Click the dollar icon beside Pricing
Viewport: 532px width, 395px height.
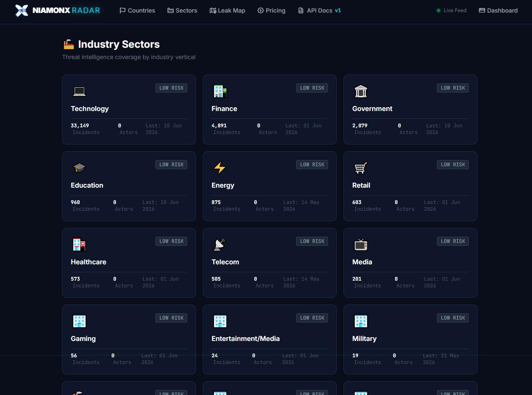point(261,10)
